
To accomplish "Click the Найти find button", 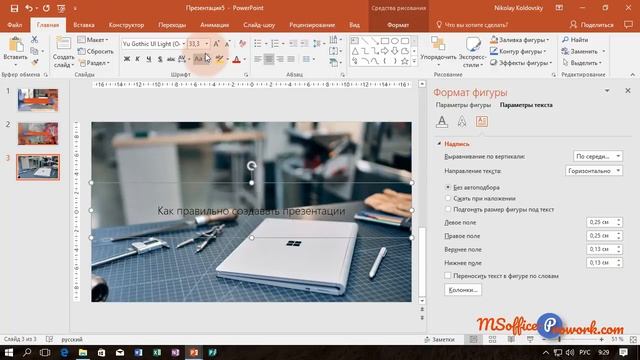I will [x=575, y=40].
